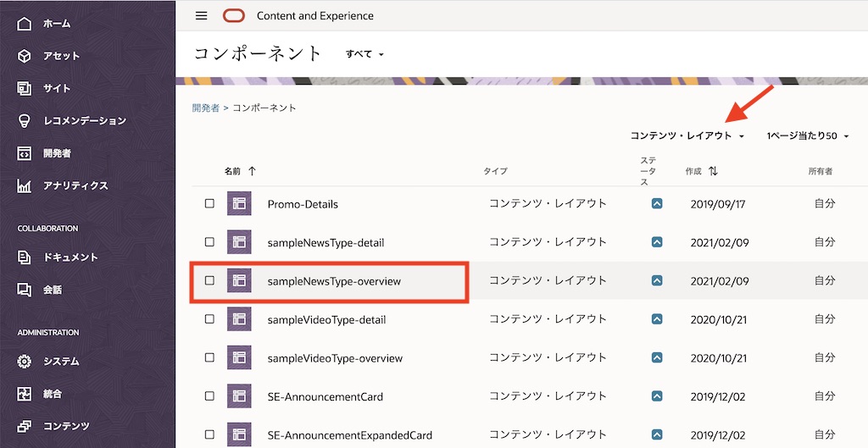Select アナリティクス in the sidebar

[75, 185]
